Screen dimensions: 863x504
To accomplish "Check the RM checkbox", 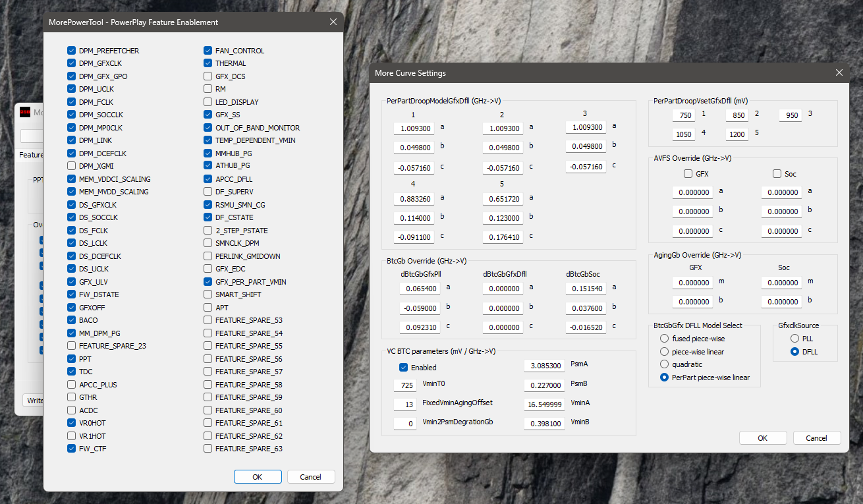I will 208,89.
